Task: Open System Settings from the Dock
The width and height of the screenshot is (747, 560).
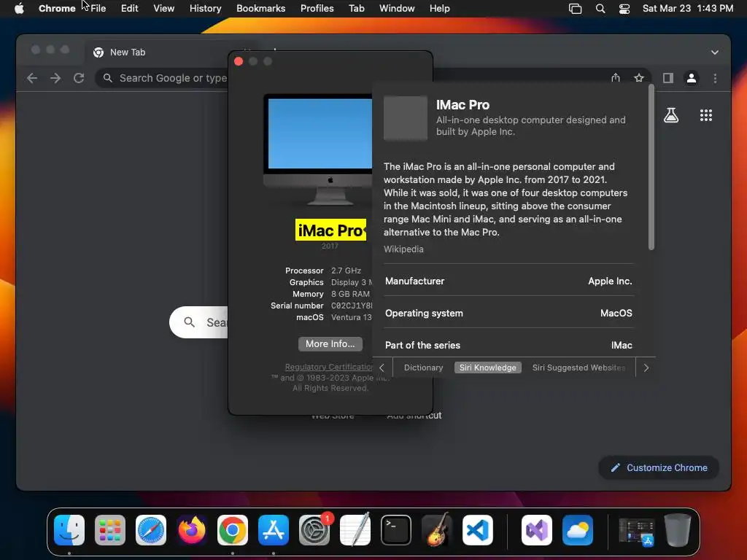Action: click(x=314, y=530)
